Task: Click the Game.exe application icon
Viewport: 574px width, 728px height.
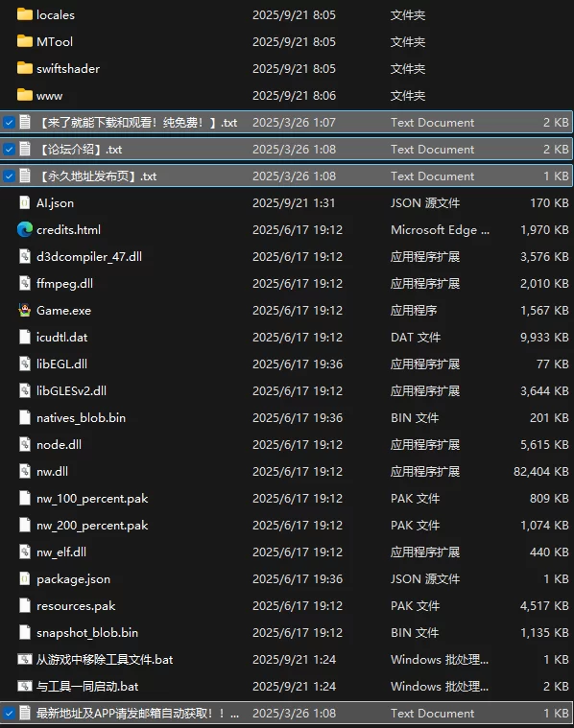Action: tap(25, 310)
